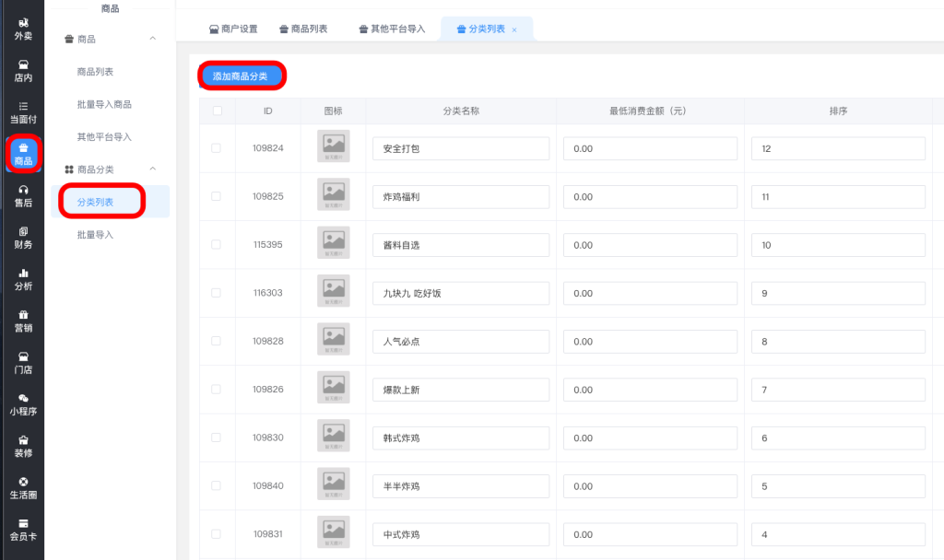Viewport: 944px width, 560px height.
Task: Open the 外卖 takeout section icon
Action: (22, 23)
